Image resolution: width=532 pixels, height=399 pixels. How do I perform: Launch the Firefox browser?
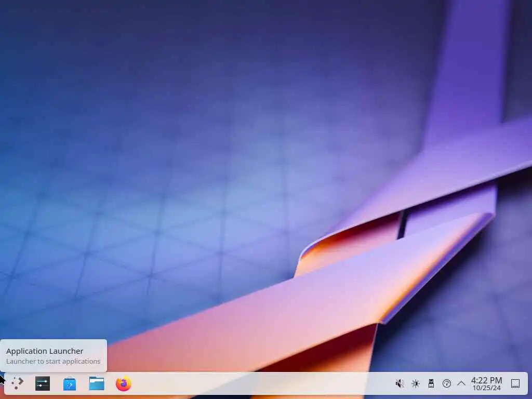(x=124, y=383)
